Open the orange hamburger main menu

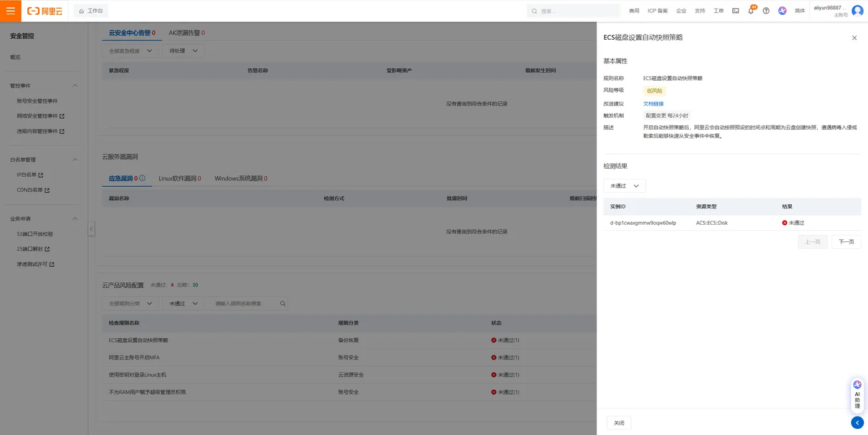(11, 11)
